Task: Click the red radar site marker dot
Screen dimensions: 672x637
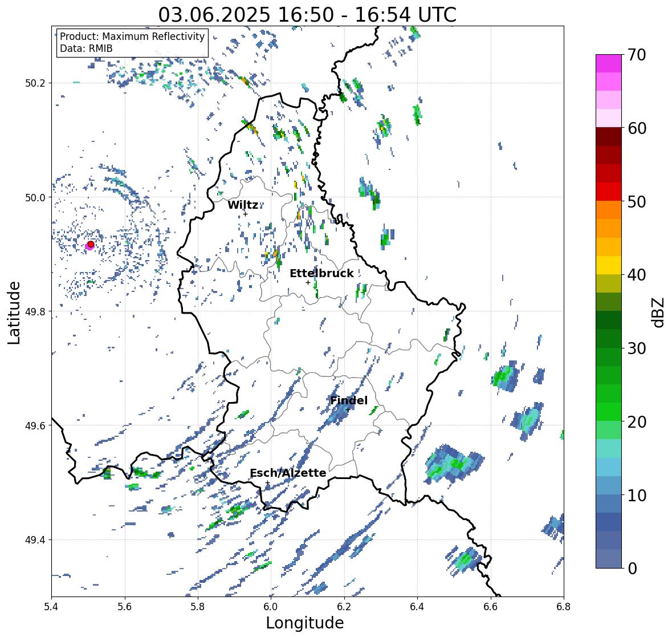Action: 91,244
